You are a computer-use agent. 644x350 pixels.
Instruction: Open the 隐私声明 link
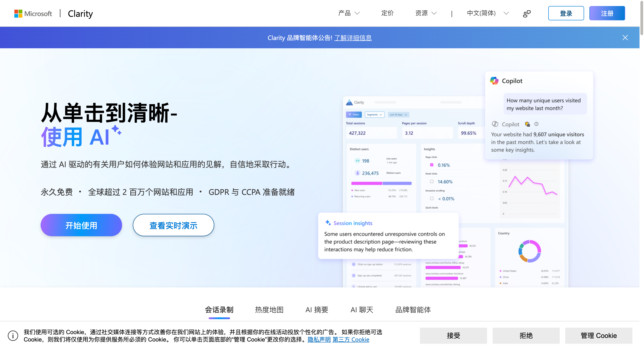[x=319, y=339]
